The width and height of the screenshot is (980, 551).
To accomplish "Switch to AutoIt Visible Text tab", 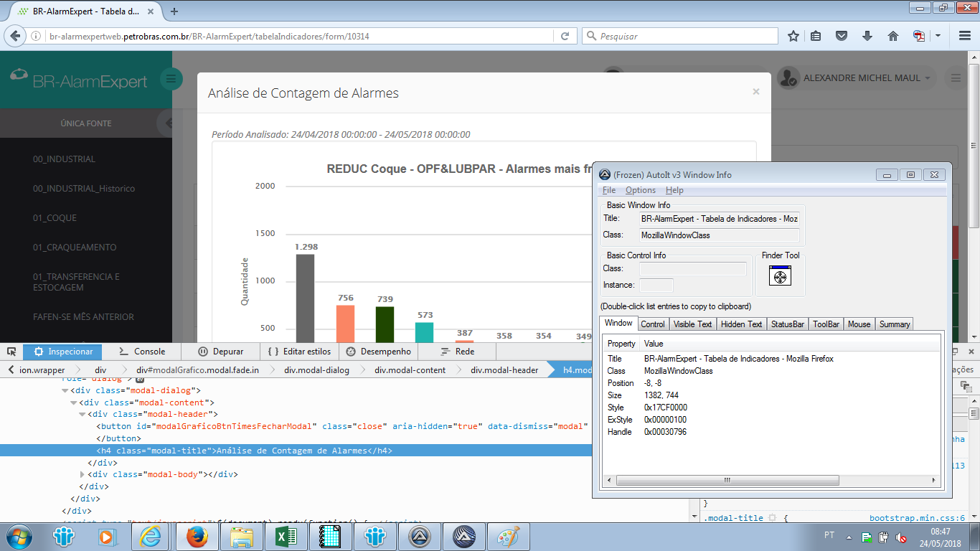I will point(692,324).
